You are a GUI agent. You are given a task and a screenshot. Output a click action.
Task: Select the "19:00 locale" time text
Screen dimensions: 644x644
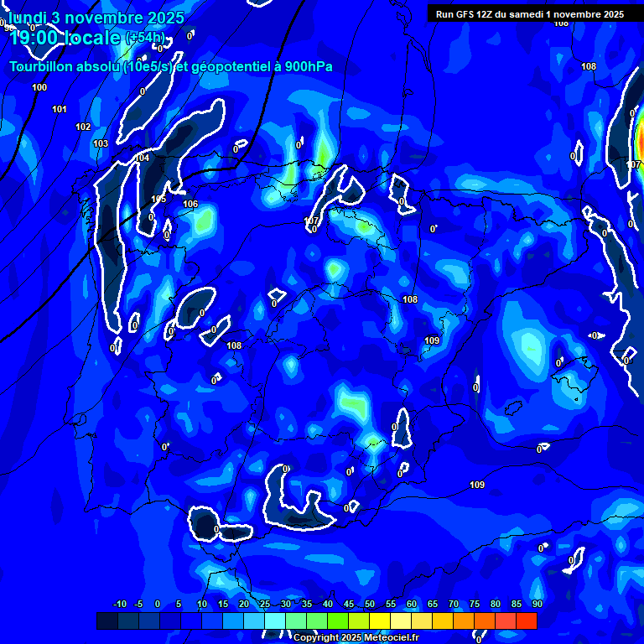(65, 38)
